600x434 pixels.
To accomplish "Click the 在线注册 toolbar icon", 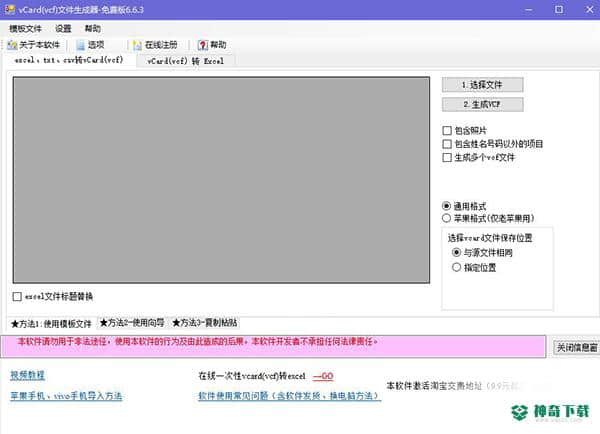I will pos(137,45).
